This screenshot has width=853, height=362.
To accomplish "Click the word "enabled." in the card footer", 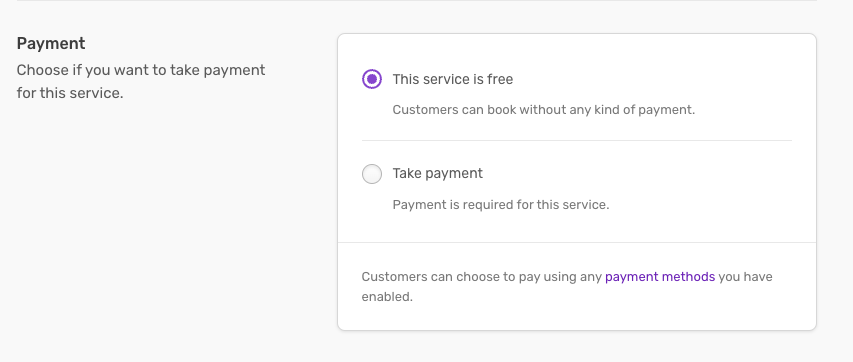I will pos(387,297).
